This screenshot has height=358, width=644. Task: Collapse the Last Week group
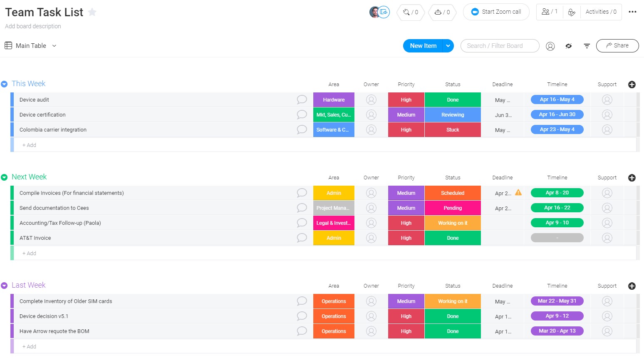tap(4, 286)
